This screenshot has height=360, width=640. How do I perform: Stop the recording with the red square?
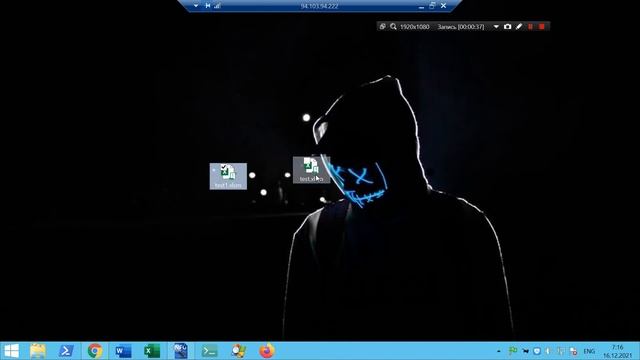click(x=542, y=27)
